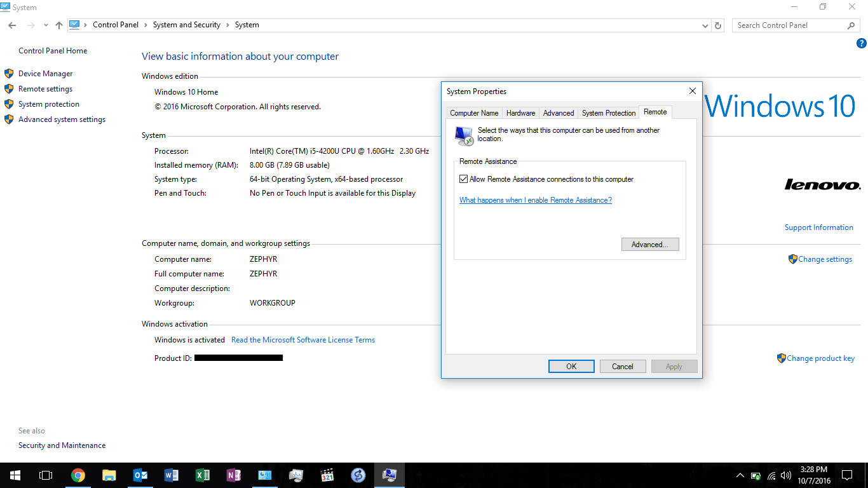Click Control Panel in breadcrumb path
Viewport: 868px width, 488px height.
pos(116,25)
